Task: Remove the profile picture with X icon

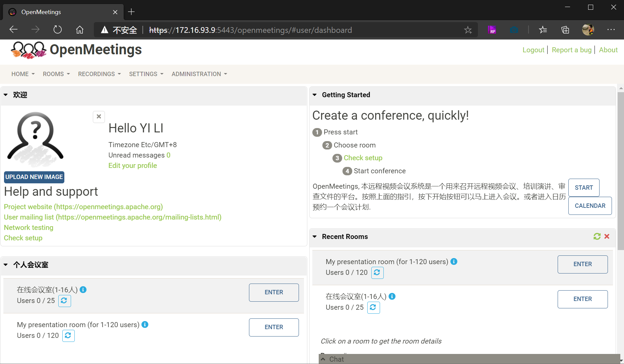Action: tap(99, 117)
